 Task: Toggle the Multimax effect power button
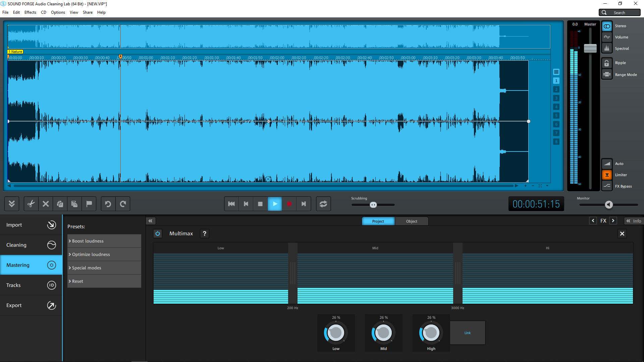(158, 233)
